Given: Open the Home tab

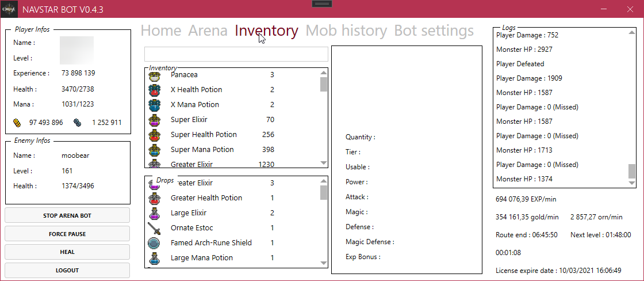Looking at the screenshot, I should [161, 31].
